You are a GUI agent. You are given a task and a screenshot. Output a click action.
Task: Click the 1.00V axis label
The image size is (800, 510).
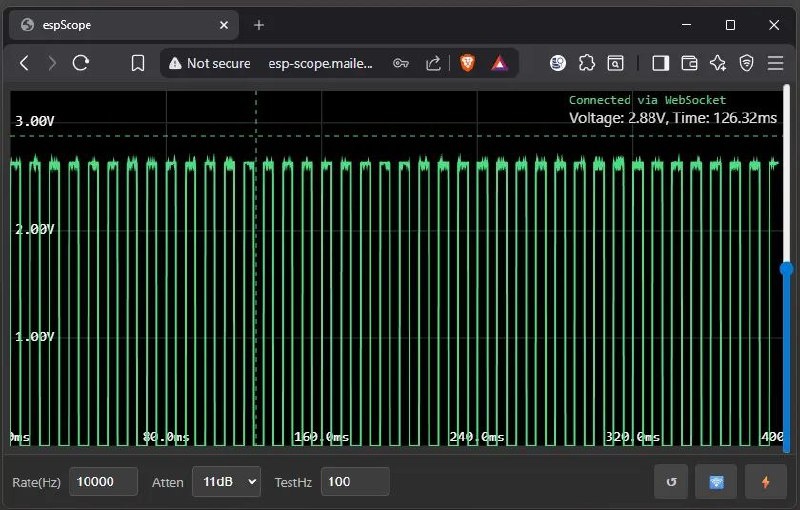[35, 337]
